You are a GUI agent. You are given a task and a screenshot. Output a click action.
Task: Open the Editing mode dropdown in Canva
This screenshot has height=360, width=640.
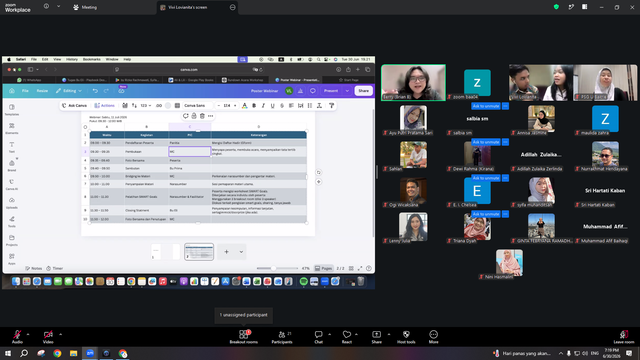(x=69, y=91)
